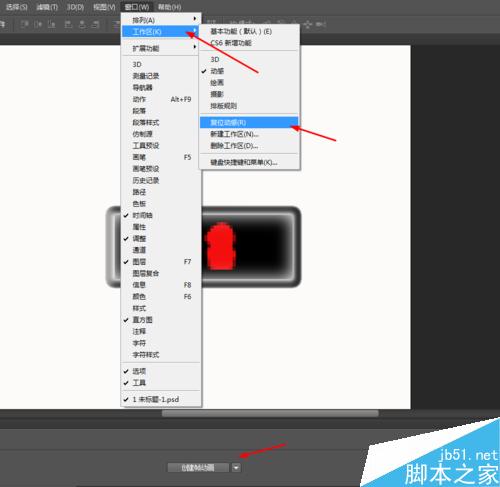Show the 通道 panel
The image size is (500, 487).
point(161,250)
